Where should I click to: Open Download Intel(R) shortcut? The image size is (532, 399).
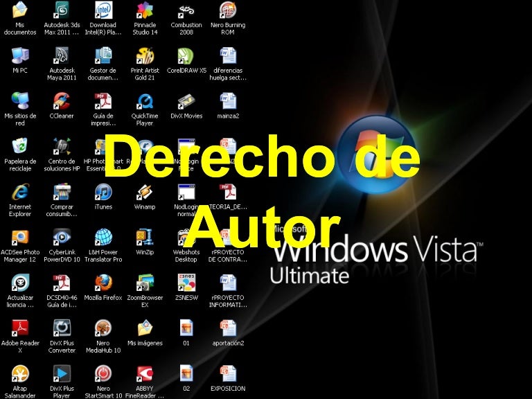coord(103,10)
